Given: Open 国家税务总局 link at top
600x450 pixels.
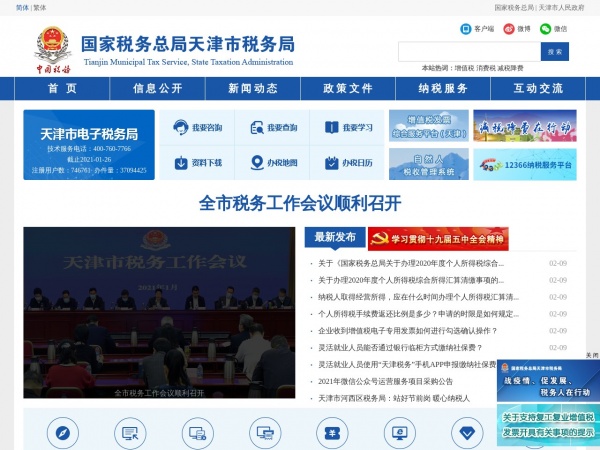Looking at the screenshot, I should (514, 8).
